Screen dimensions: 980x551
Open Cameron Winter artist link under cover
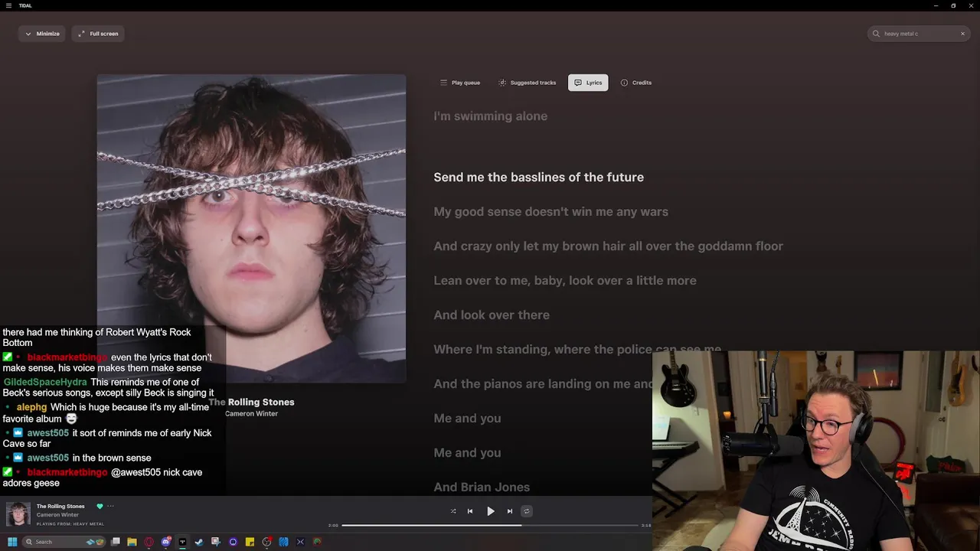point(251,414)
